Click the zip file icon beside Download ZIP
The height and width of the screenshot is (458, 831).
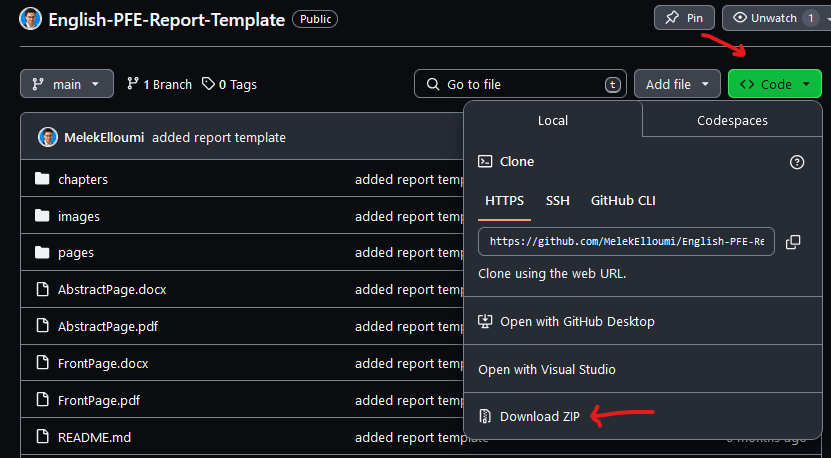pyautogui.click(x=485, y=416)
